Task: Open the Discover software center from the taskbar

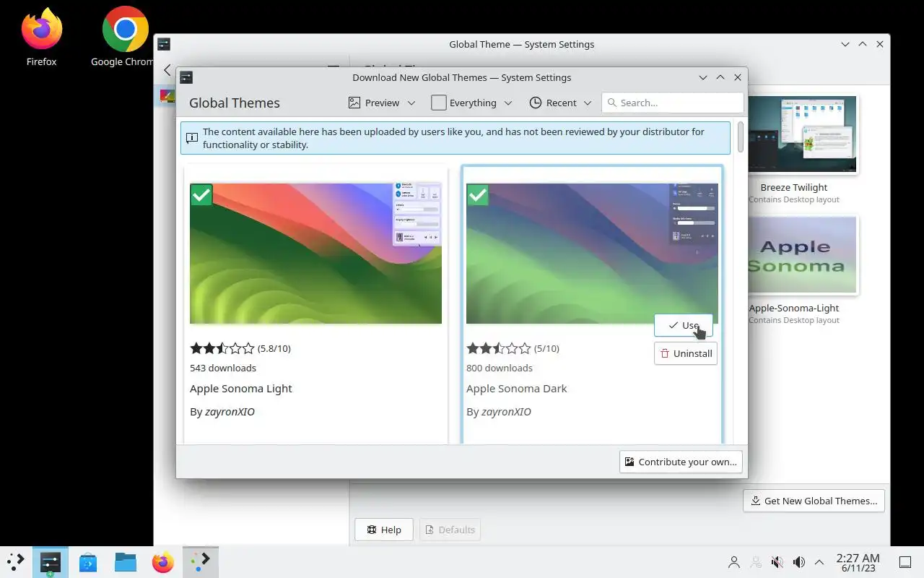Action: [x=88, y=561]
